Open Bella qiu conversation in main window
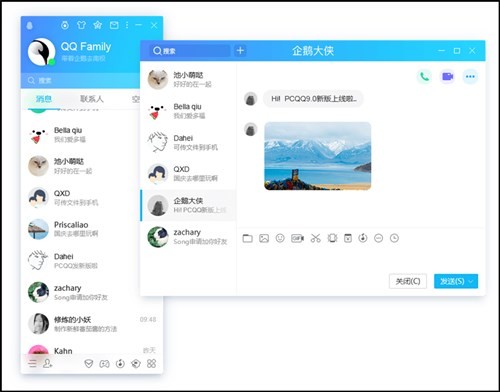Viewport: 500px width, 392px height. pos(80,135)
